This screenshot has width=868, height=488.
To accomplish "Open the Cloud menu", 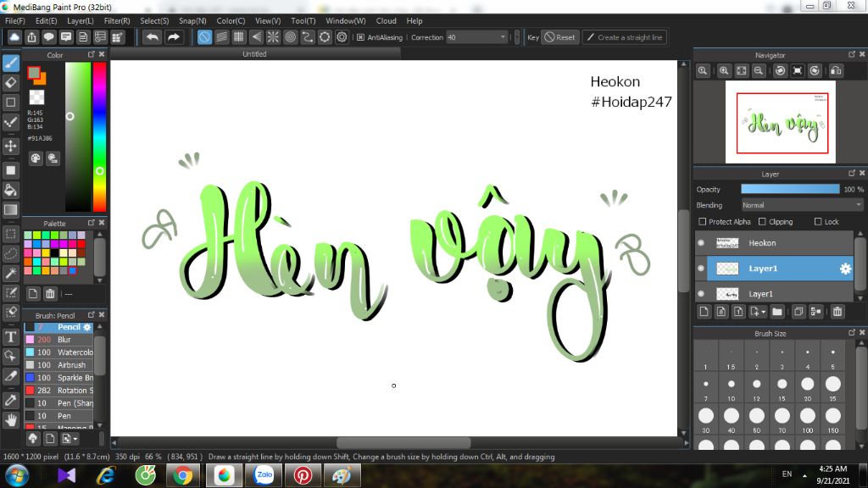I will click(x=386, y=20).
